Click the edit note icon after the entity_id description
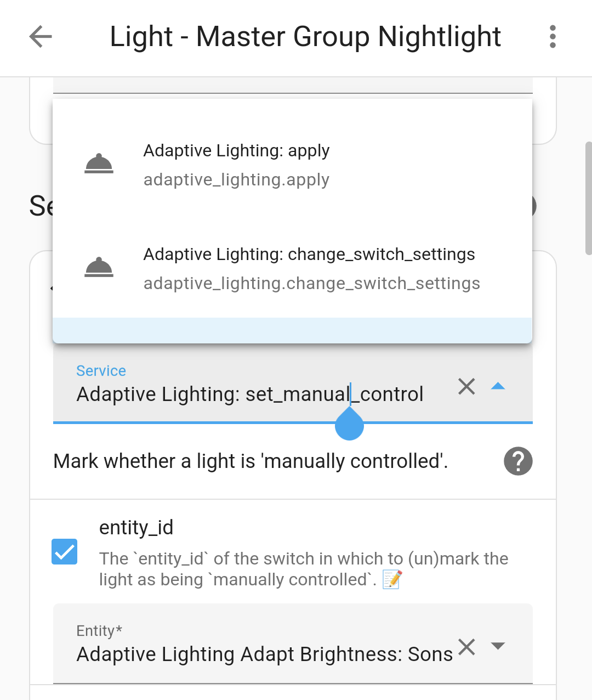 (391, 579)
